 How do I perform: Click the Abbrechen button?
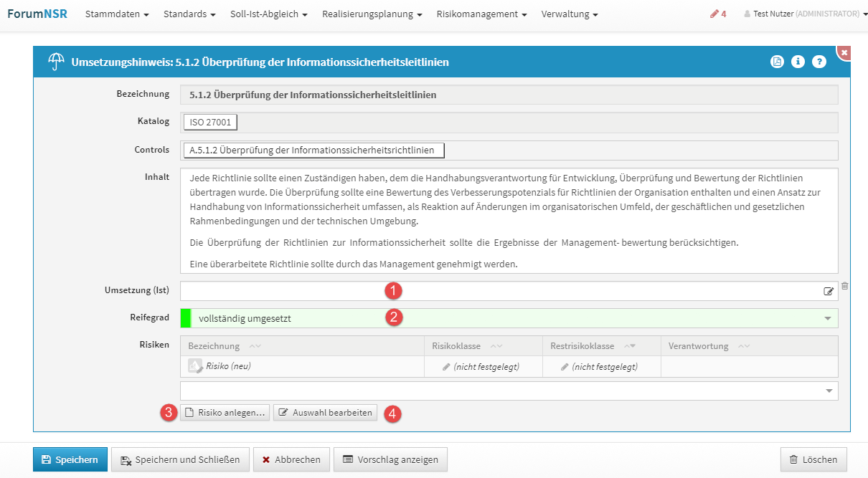point(291,459)
